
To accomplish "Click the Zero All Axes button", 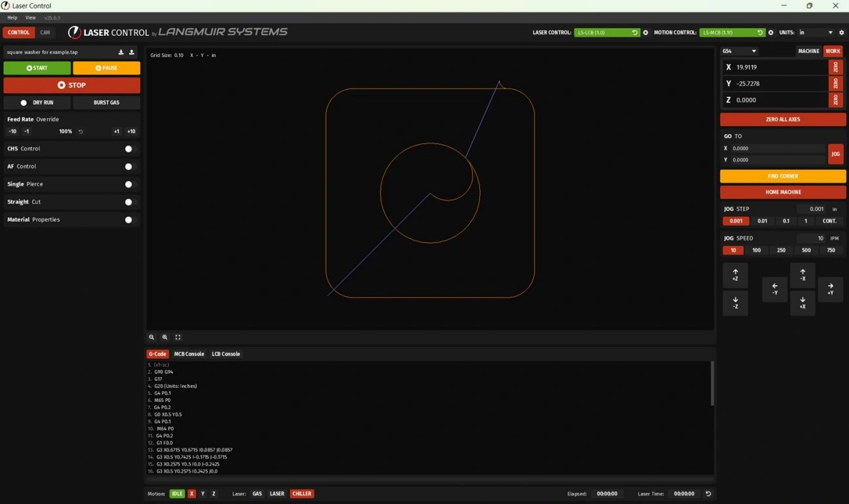I will pos(782,120).
